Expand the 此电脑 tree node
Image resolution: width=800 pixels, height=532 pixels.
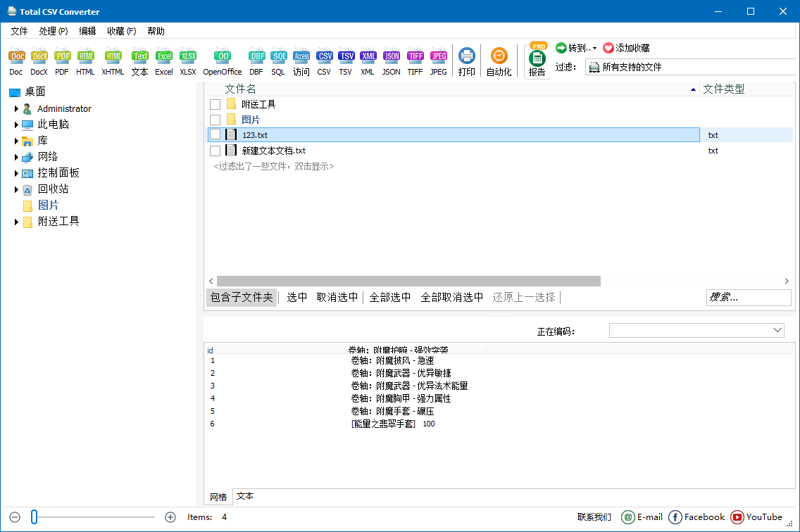16,125
